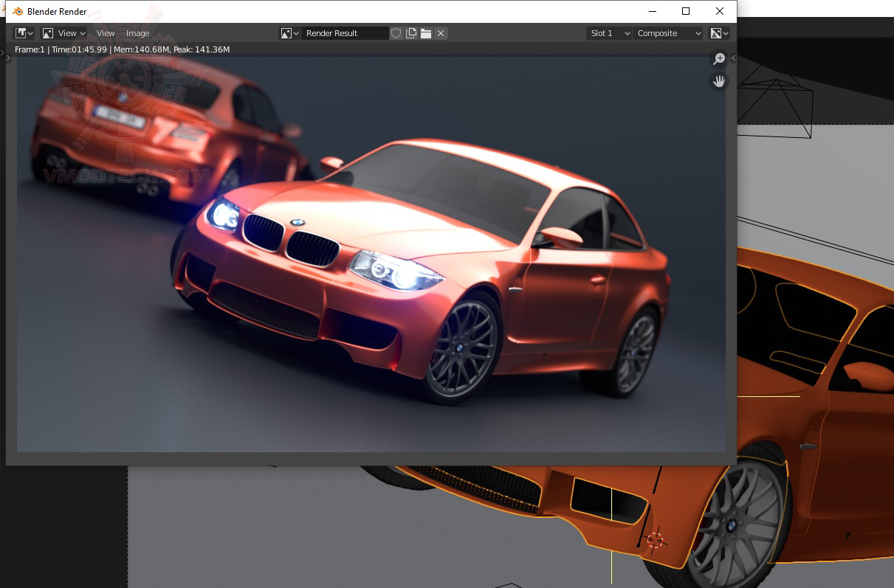The image size is (894, 588).
Task: Open the View mode dropdown
Action: coord(63,33)
